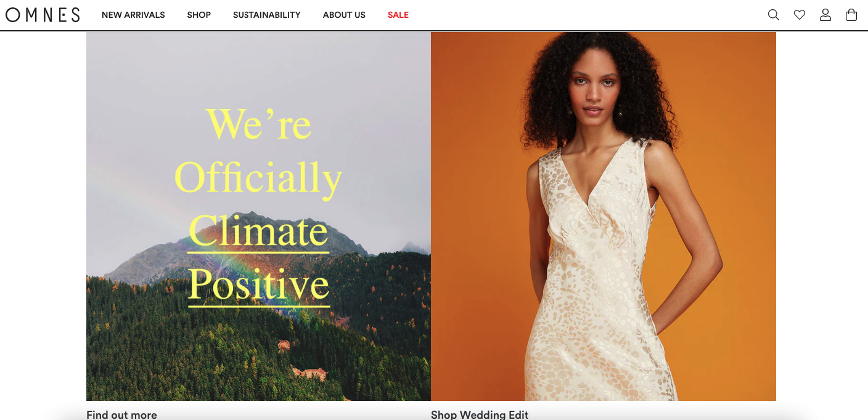Open the shopping bag icon

click(851, 15)
